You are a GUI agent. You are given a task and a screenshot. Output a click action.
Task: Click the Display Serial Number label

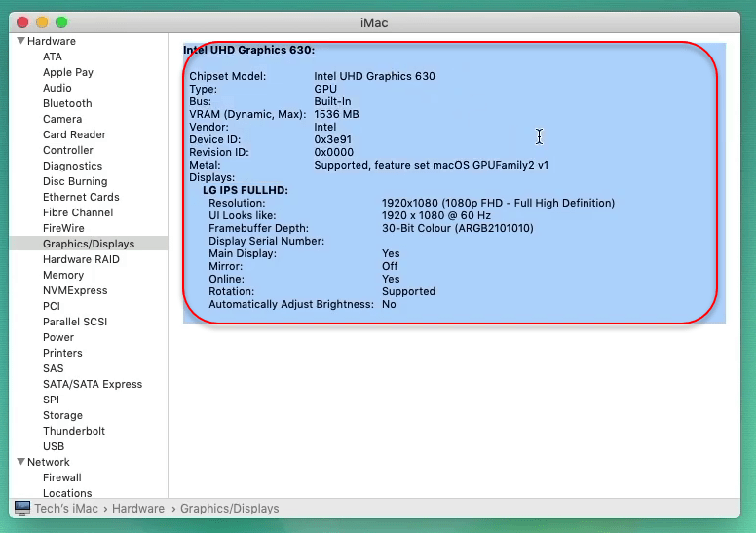266,242
